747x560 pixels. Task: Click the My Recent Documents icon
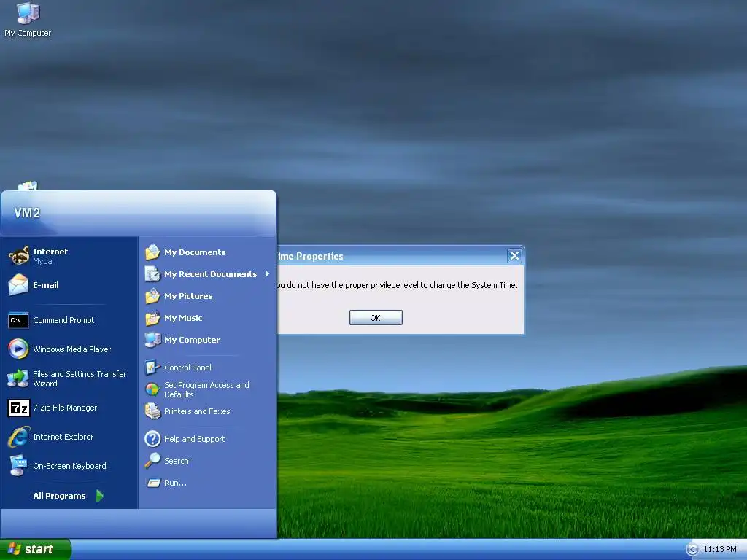(152, 274)
